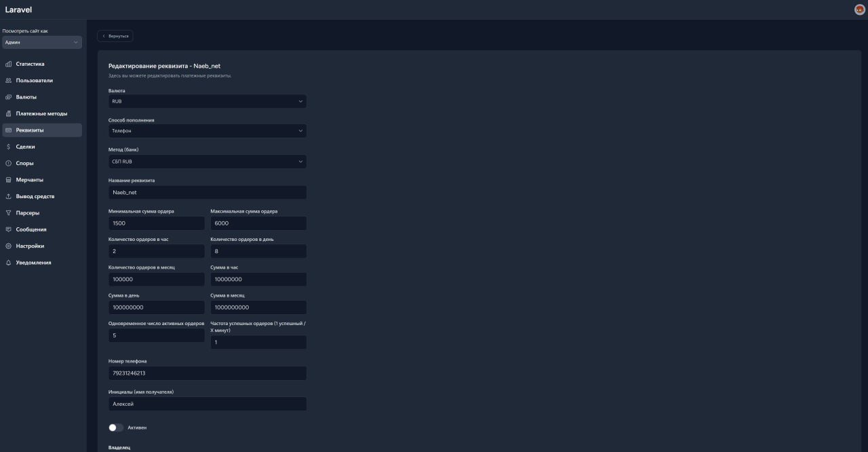Expand the Валюта RUB dropdown
The image size is (868, 452).
click(x=207, y=101)
